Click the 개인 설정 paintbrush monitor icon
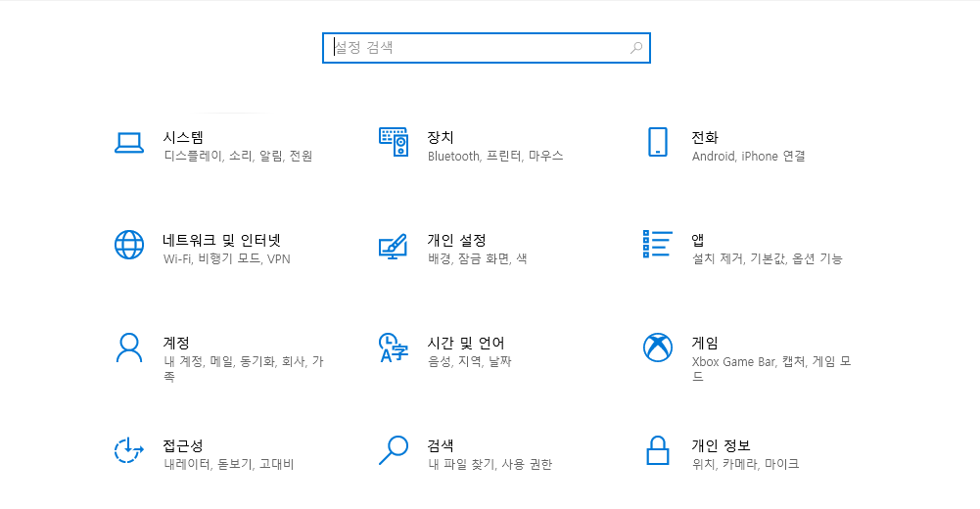 coord(394,246)
